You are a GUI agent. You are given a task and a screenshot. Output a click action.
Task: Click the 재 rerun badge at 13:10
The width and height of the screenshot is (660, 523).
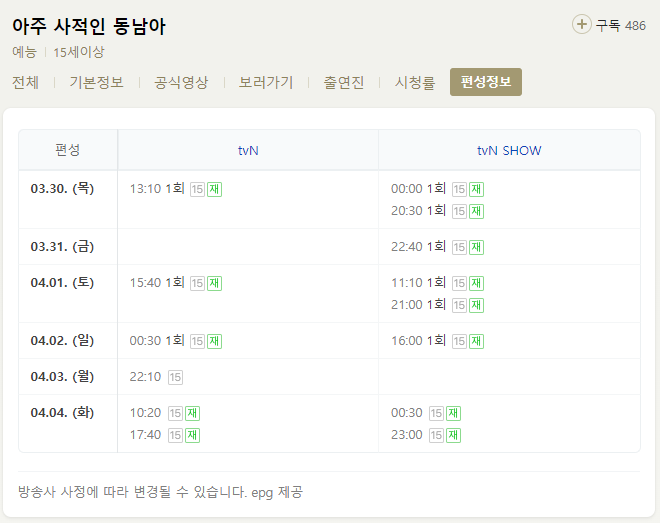coord(214,189)
